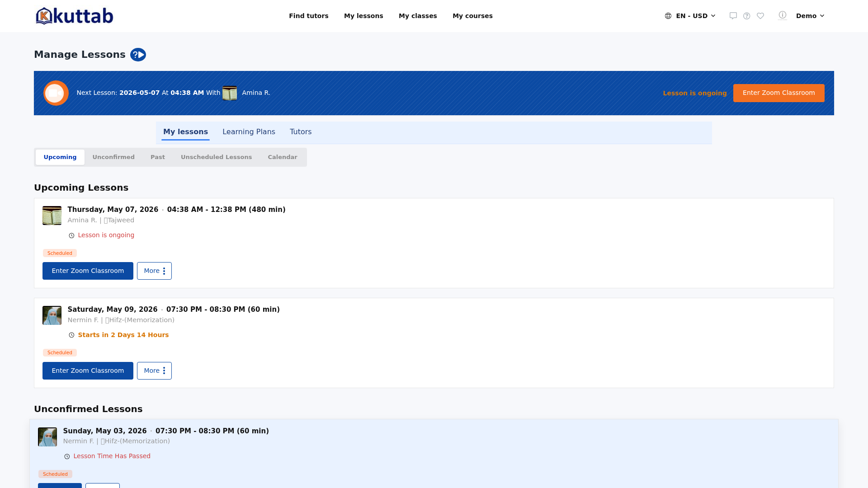Open More options for Saturday May 09 lesson

(154, 371)
